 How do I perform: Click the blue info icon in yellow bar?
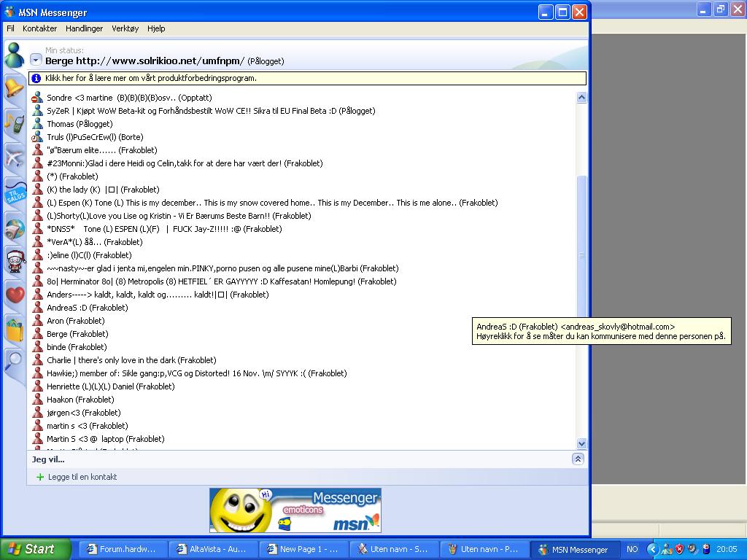point(36,78)
